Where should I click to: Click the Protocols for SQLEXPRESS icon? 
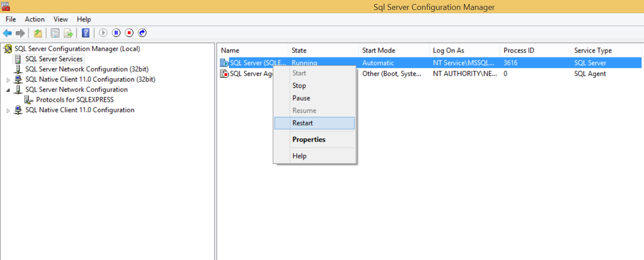point(29,100)
